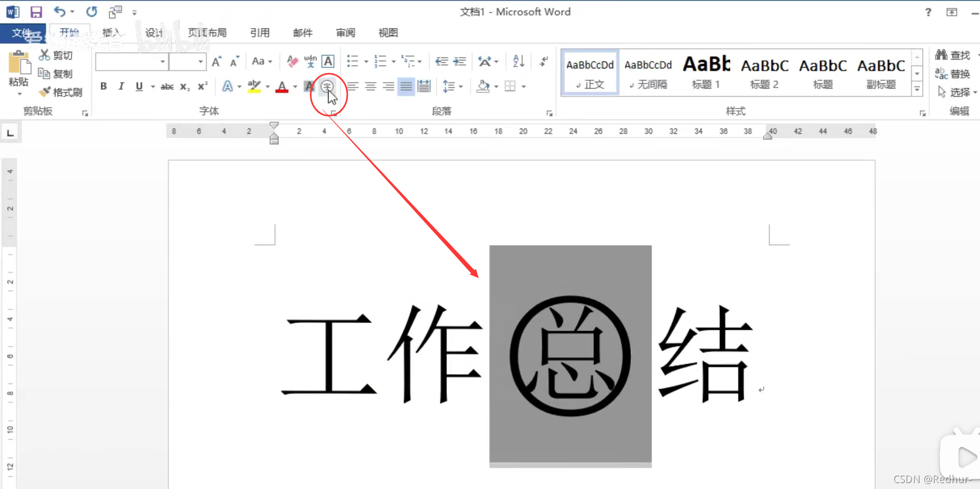Toggle italic formatting with the I button

click(x=121, y=86)
